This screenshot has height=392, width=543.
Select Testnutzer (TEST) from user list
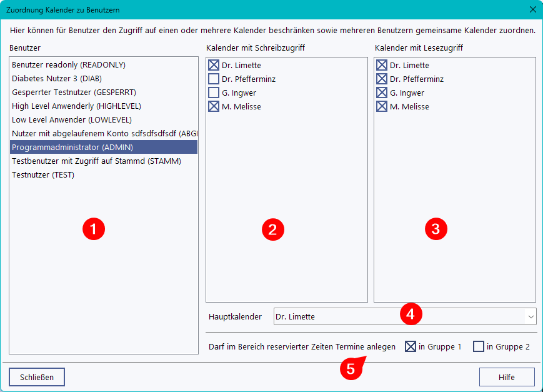pyautogui.click(x=43, y=175)
